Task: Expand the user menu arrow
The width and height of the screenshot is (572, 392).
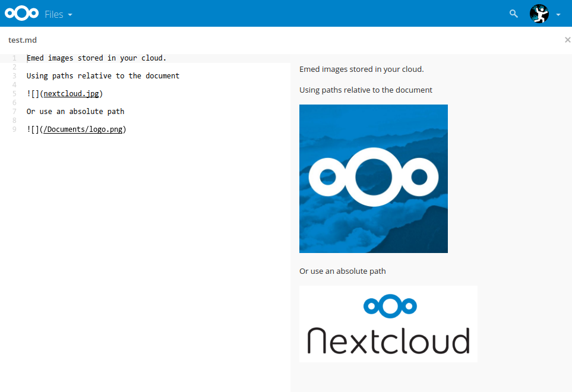Action: coord(558,15)
